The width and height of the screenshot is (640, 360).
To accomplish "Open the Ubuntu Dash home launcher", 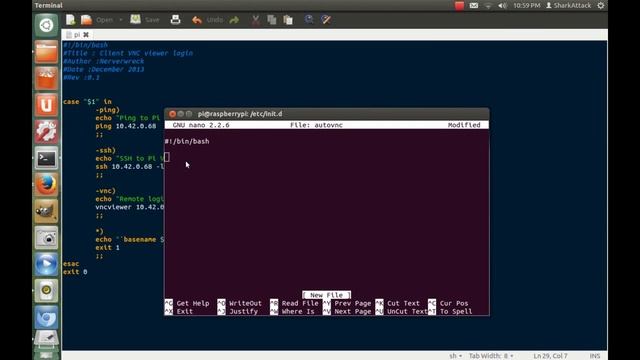I will point(46,25).
